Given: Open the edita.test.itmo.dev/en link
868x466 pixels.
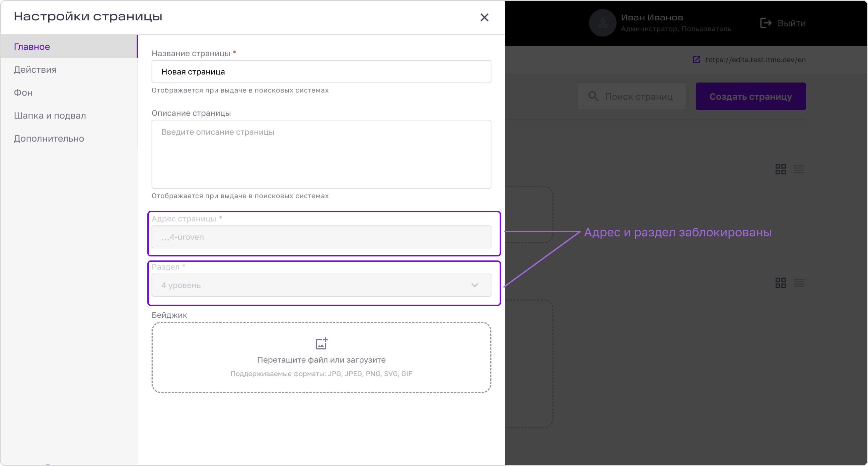Looking at the screenshot, I should click(x=755, y=60).
